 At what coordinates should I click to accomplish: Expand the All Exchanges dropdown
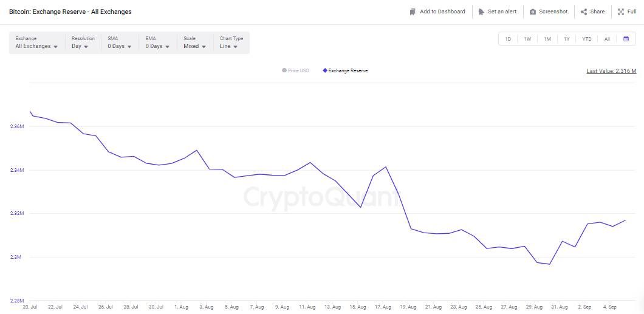pos(36,46)
